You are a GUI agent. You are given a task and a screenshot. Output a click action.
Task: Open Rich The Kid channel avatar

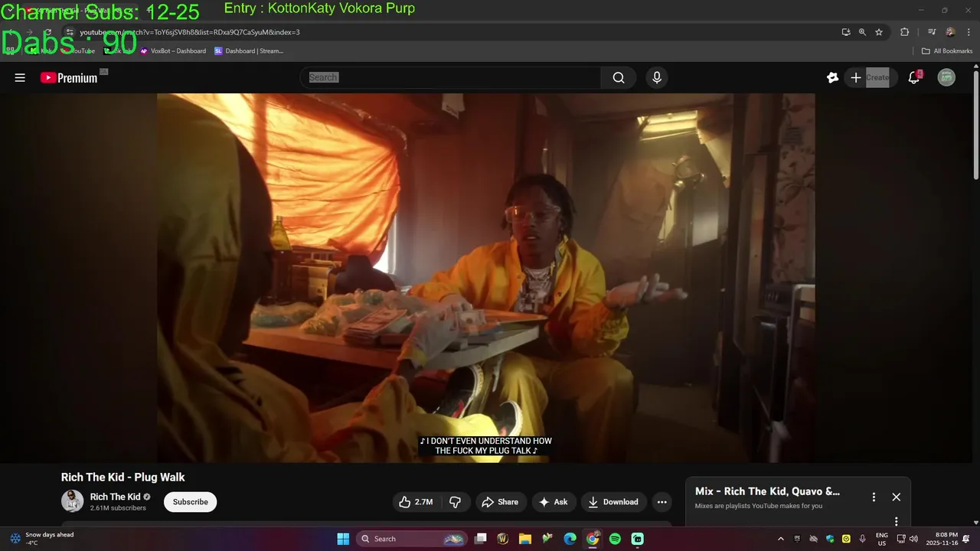[x=73, y=501]
